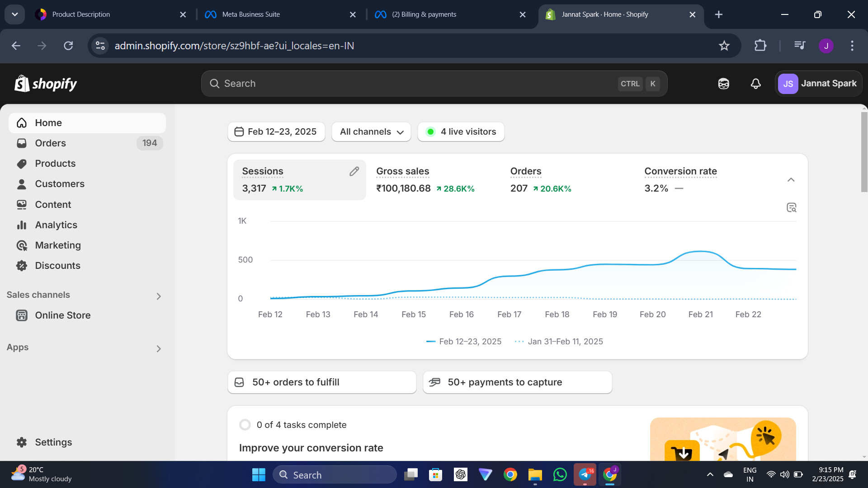Viewport: 868px width, 488px height.
Task: Bookmark this page with star icon
Action: point(724,46)
